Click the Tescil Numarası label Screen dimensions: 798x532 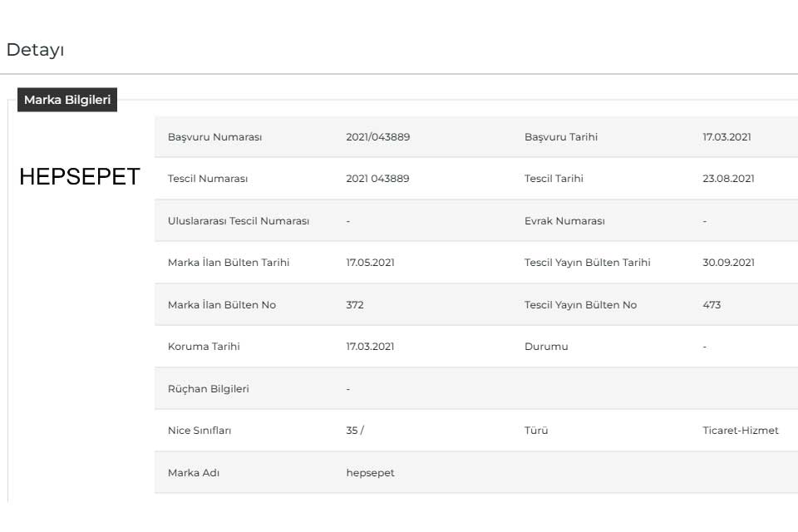[208, 179]
